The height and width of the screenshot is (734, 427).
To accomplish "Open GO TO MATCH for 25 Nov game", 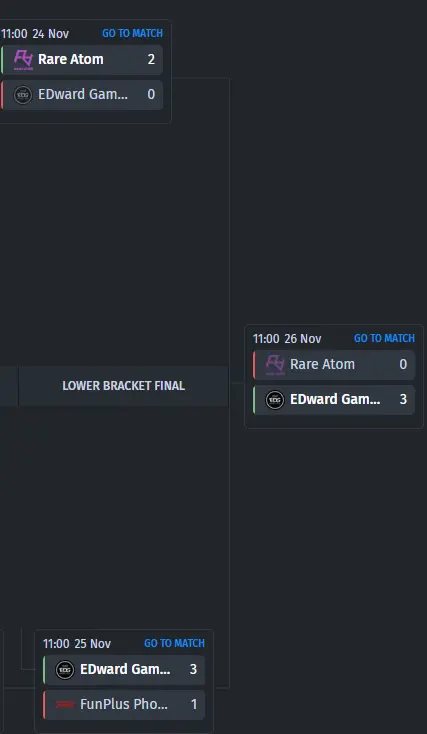I will tap(174, 643).
